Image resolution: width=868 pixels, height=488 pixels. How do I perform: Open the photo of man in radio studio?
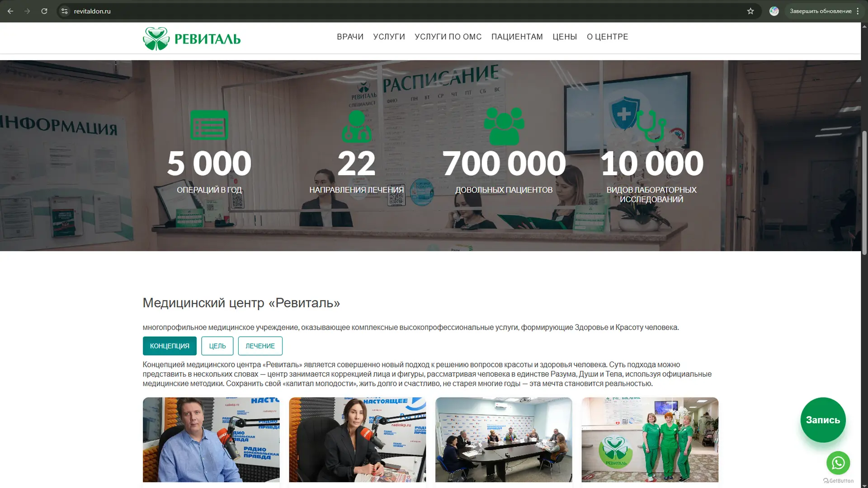click(x=211, y=440)
